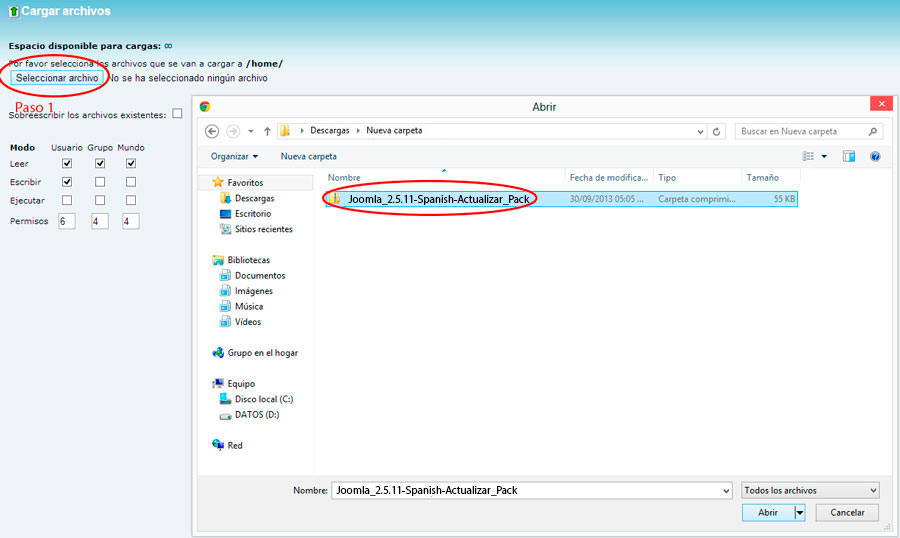The width and height of the screenshot is (900, 538).
Task: Click the back navigation arrow in dialog
Action: [x=212, y=131]
